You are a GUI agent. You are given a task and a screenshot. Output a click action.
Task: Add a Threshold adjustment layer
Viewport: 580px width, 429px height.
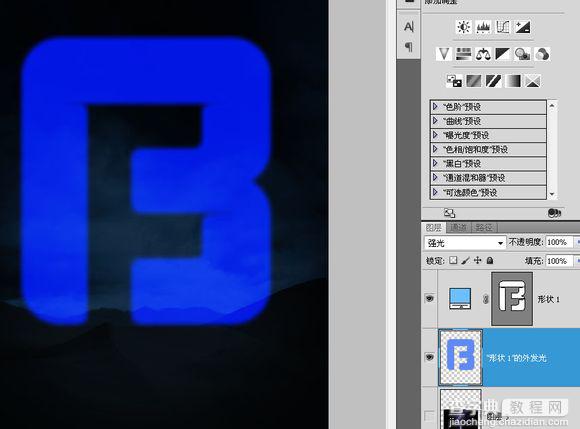click(x=493, y=81)
